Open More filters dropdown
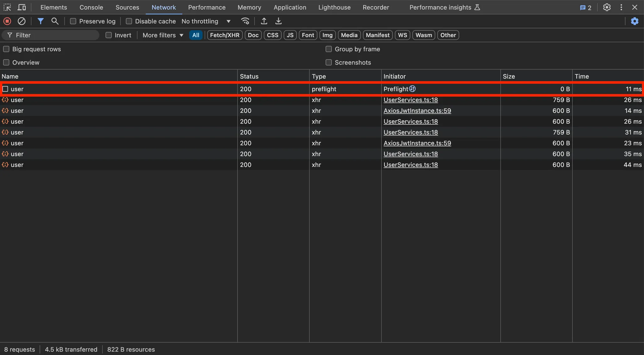Screen dimensions: 644x355 coord(163,35)
